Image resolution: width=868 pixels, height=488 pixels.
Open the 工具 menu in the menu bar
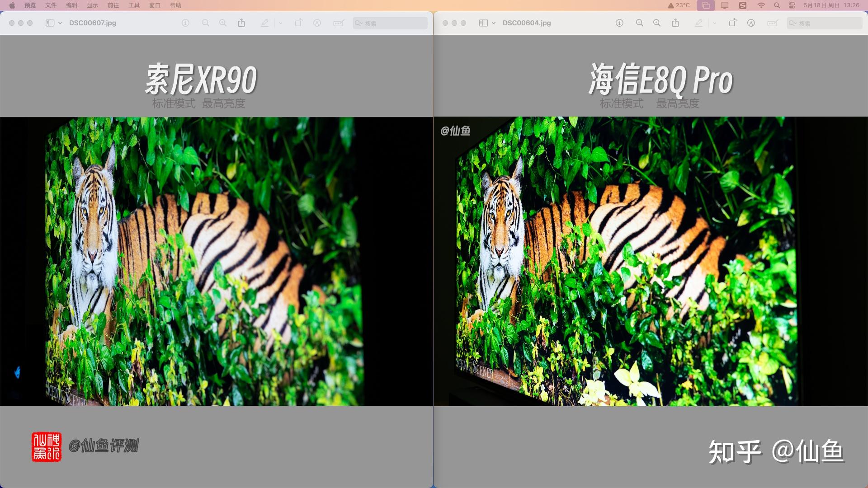click(134, 6)
